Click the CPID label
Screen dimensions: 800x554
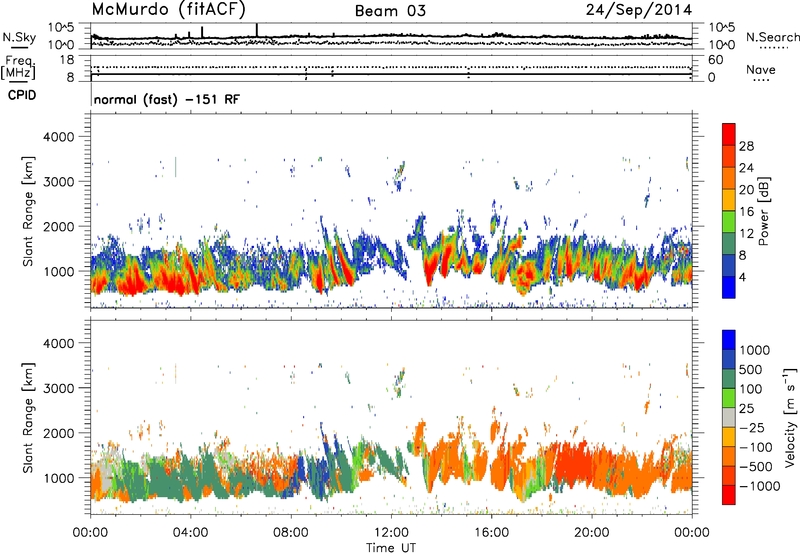point(22,95)
